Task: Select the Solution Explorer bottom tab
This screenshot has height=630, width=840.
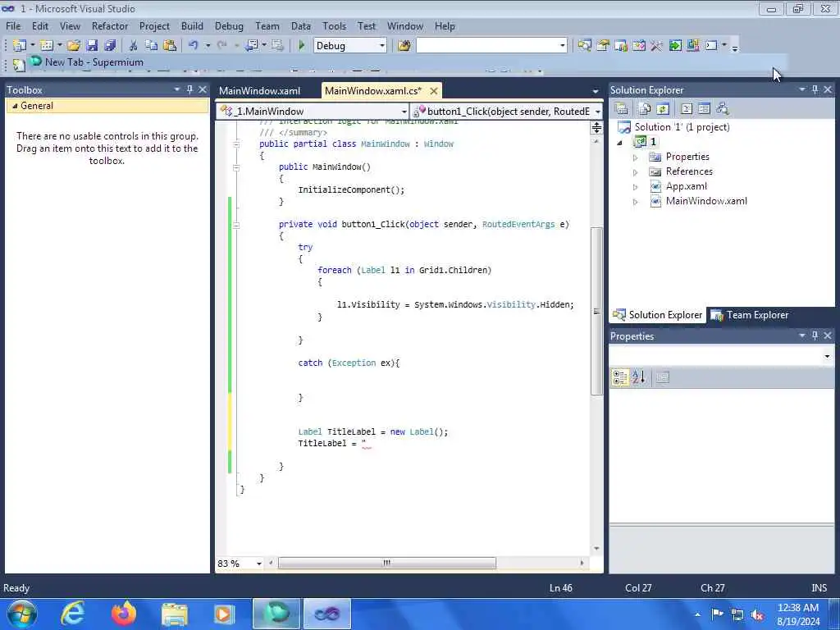Action: pyautogui.click(x=658, y=315)
